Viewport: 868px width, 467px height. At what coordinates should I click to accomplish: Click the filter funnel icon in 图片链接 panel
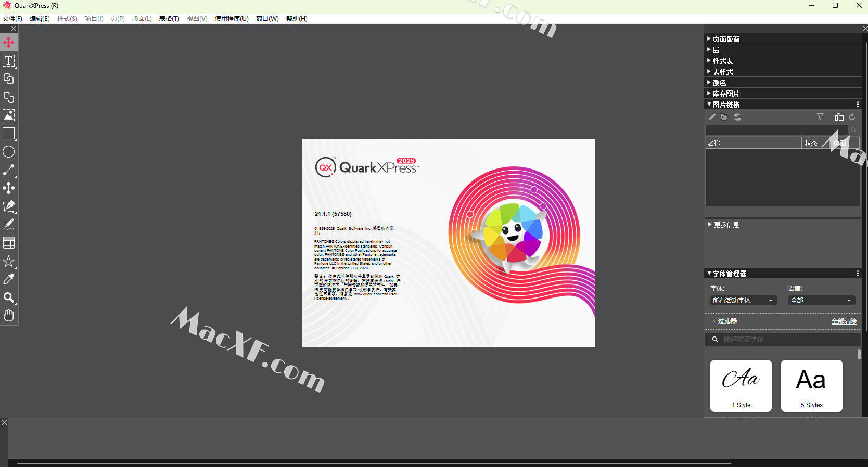[x=820, y=118]
